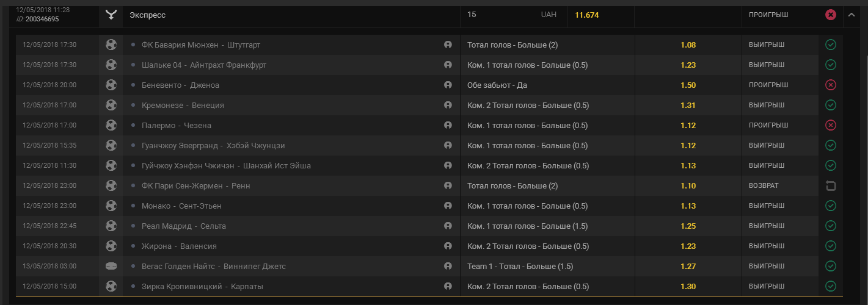Screen dimensions: 868x305
Task: Open the Жирона - Валенсия match
Action: tap(179, 246)
